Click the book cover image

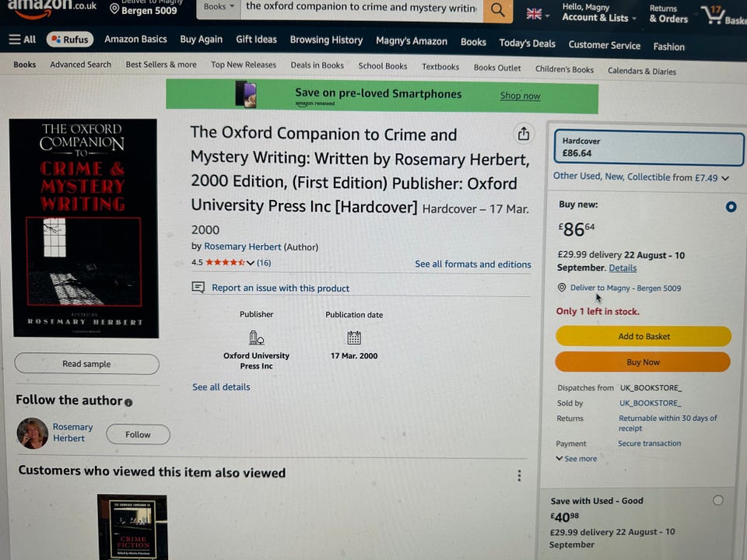pos(84,228)
